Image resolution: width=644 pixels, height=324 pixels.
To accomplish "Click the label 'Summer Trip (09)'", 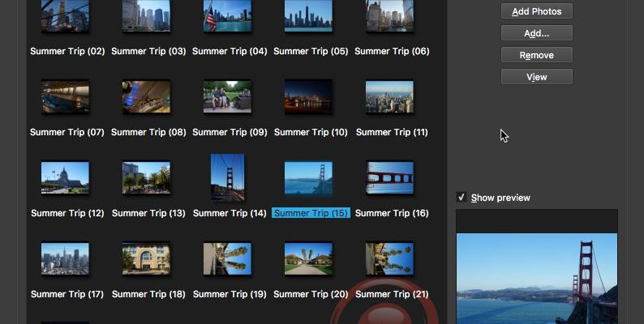I will (x=230, y=132).
